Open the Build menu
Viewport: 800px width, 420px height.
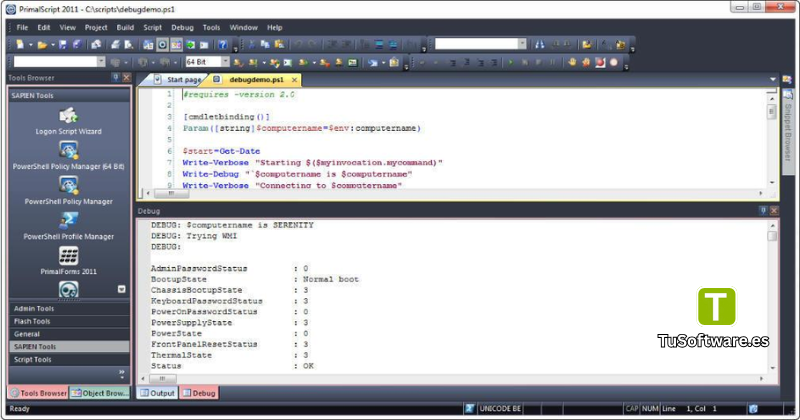(125, 28)
